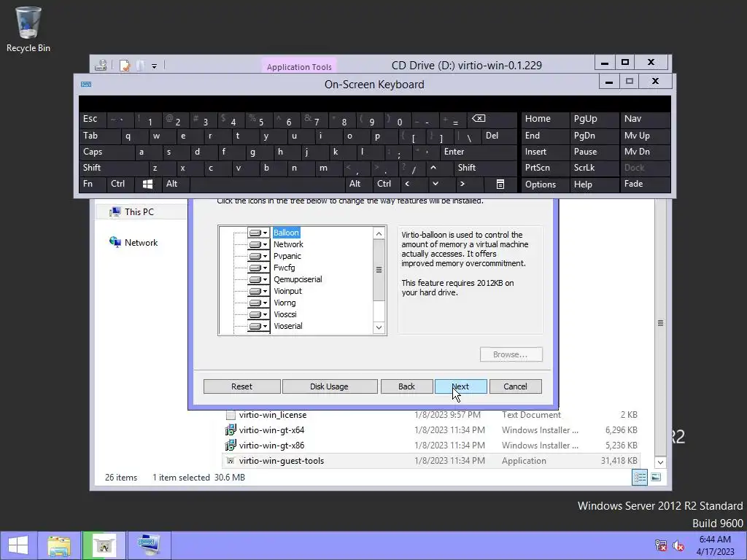
Task: Select This PC in Explorer navigation pane
Action: pos(141,212)
